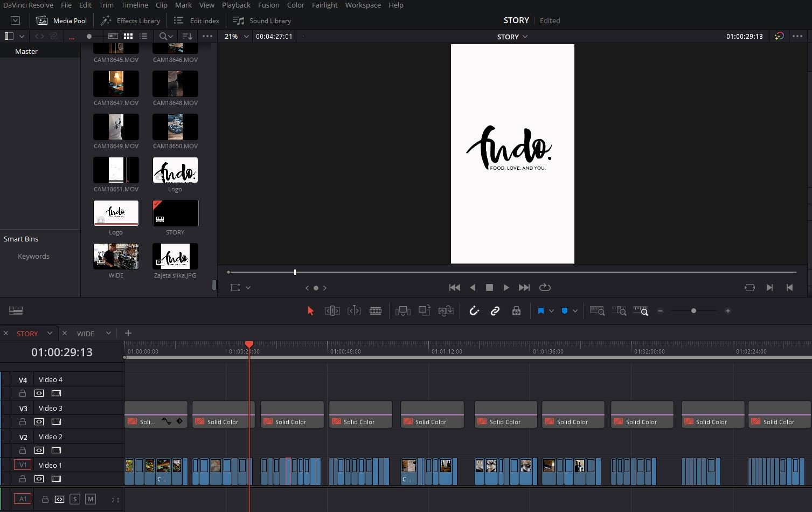This screenshot has width=812, height=512.
Task: Click the Overwrite Clip icon
Action: point(425,310)
